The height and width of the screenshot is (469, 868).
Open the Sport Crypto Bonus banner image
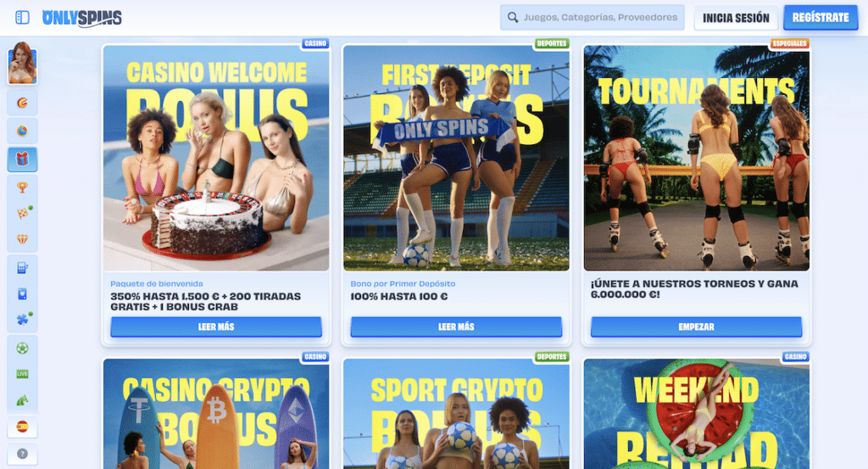pos(456,414)
